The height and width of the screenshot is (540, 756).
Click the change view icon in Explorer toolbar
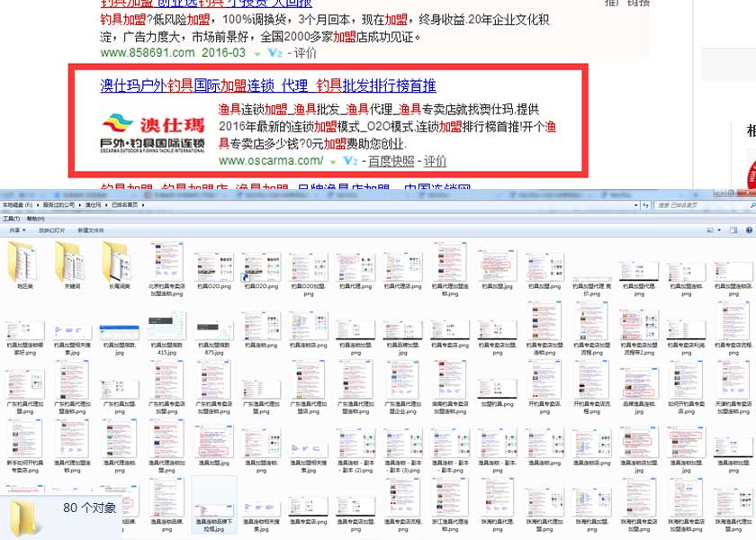(710, 230)
